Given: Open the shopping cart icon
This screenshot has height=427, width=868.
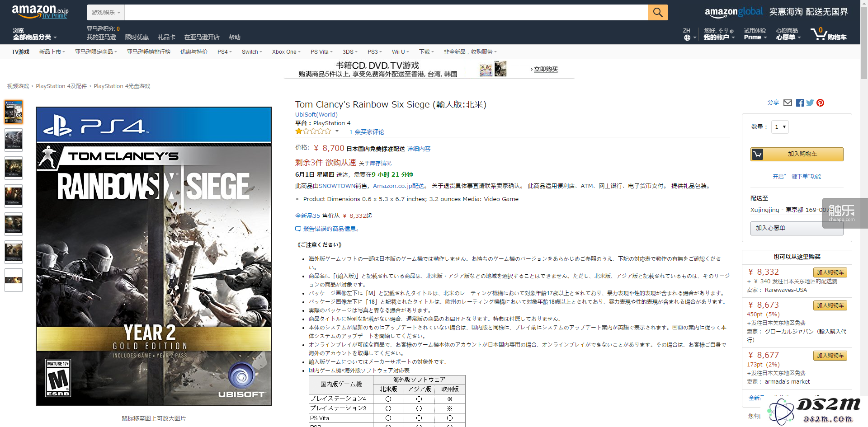Looking at the screenshot, I should (x=828, y=34).
